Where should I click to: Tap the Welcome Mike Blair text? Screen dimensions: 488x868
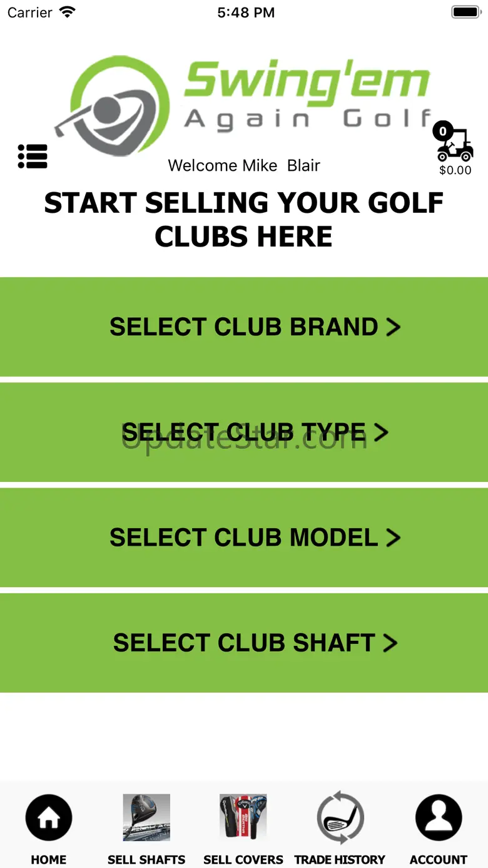pos(244,166)
